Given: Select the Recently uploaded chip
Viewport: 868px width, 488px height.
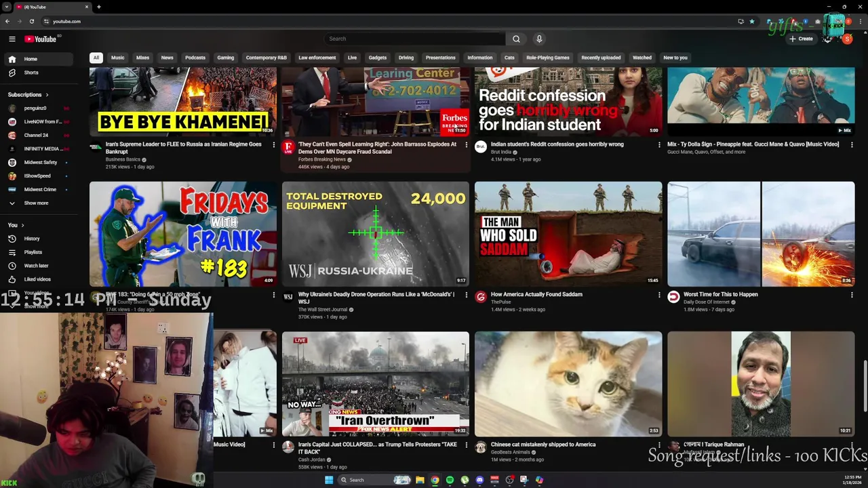Looking at the screenshot, I should (601, 58).
